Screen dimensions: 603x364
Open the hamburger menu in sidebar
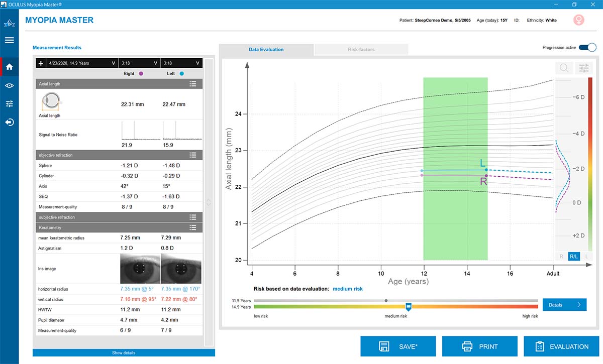pyautogui.click(x=9, y=40)
